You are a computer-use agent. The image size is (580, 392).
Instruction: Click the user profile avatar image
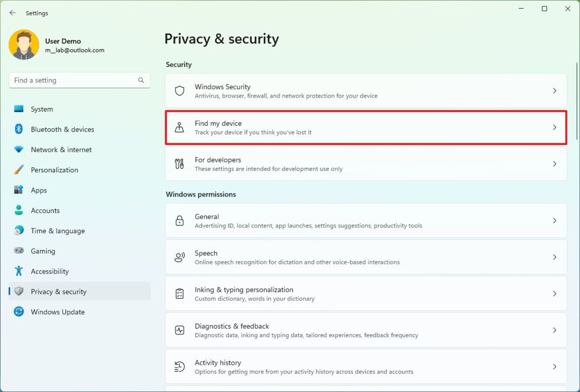coord(24,44)
